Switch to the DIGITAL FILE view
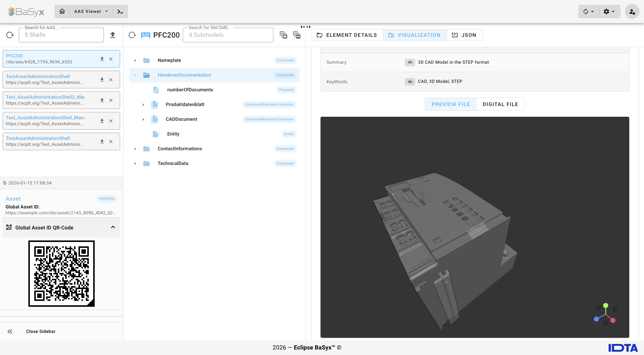 point(500,104)
